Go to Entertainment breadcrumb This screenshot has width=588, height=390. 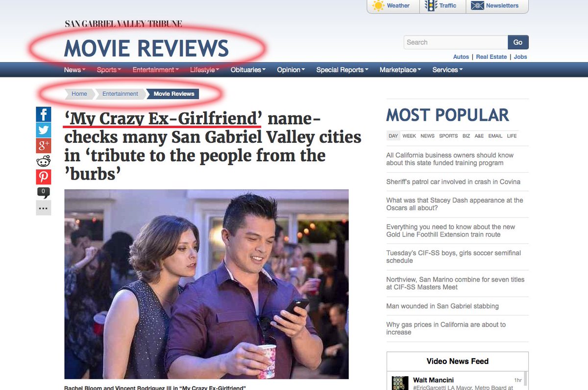click(120, 94)
